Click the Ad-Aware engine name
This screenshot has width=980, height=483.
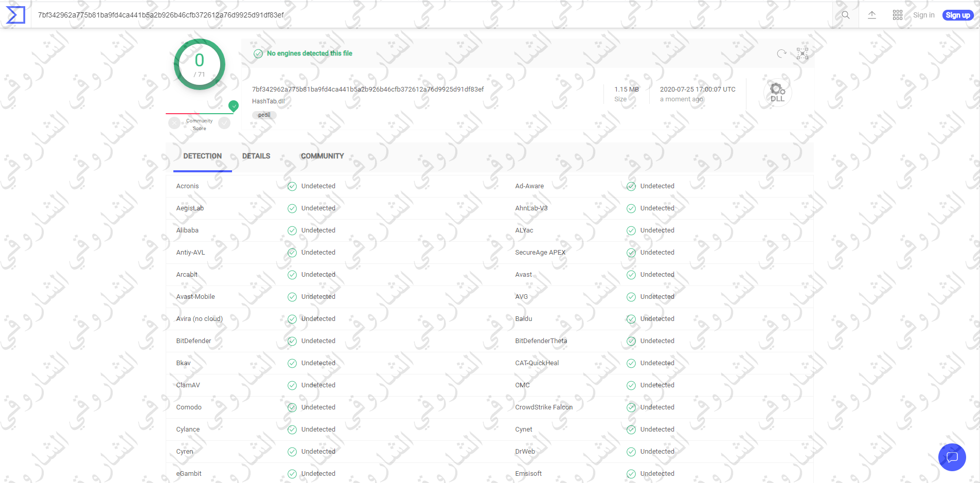tap(529, 186)
